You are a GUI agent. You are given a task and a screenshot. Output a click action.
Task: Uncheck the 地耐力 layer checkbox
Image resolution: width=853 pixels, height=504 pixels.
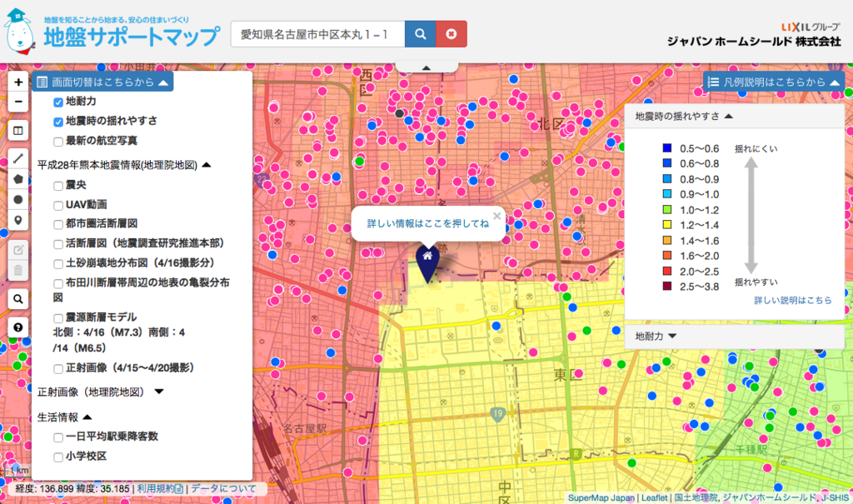tap(58, 102)
